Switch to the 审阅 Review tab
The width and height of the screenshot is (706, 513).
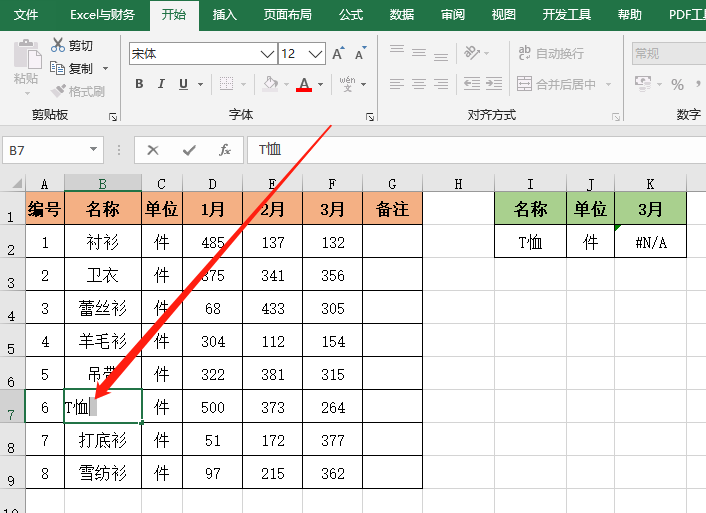point(453,15)
